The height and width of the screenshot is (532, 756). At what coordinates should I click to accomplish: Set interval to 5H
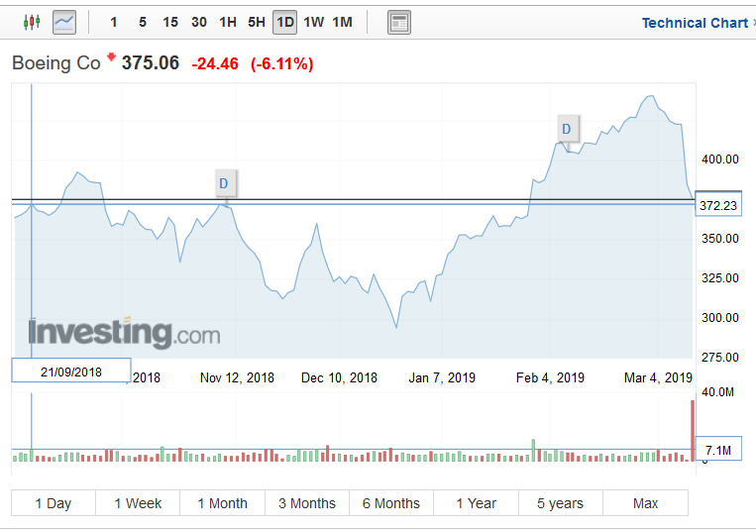coord(257,22)
